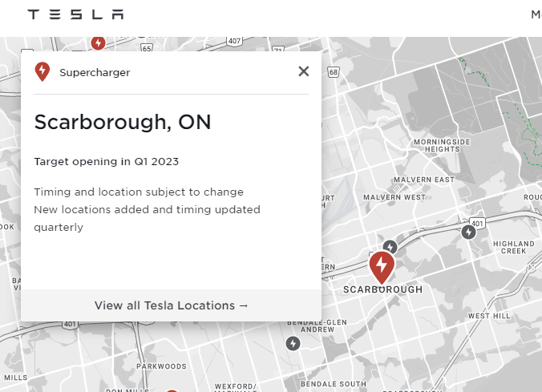Click the West Hill map label
This screenshot has width=542, height=392.
point(488,316)
